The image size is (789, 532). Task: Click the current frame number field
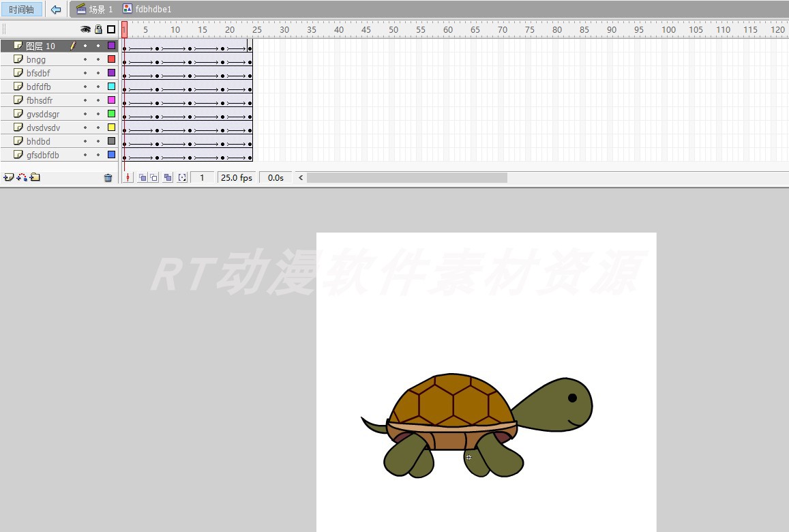coord(202,177)
